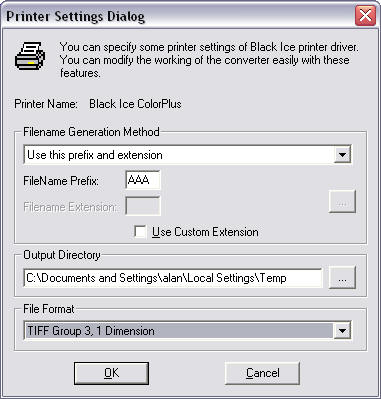
Task: Click the 'Black Ice ColorPlus' printer name text
Action: tap(135, 104)
